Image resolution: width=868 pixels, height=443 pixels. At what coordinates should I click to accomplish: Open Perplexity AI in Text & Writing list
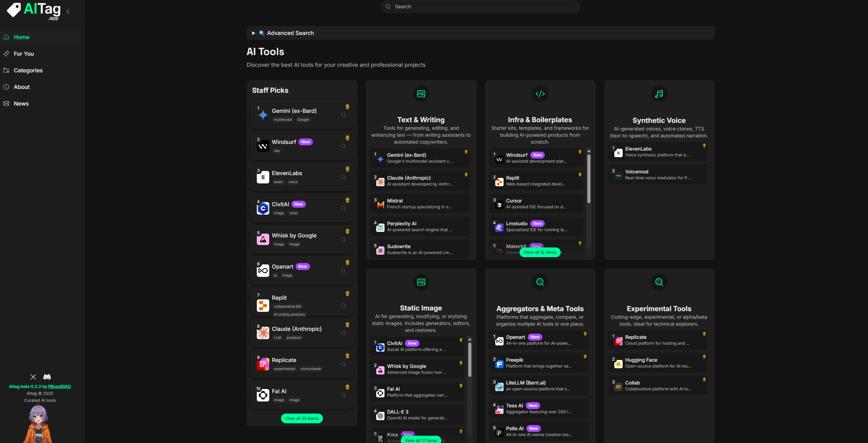coord(419,227)
